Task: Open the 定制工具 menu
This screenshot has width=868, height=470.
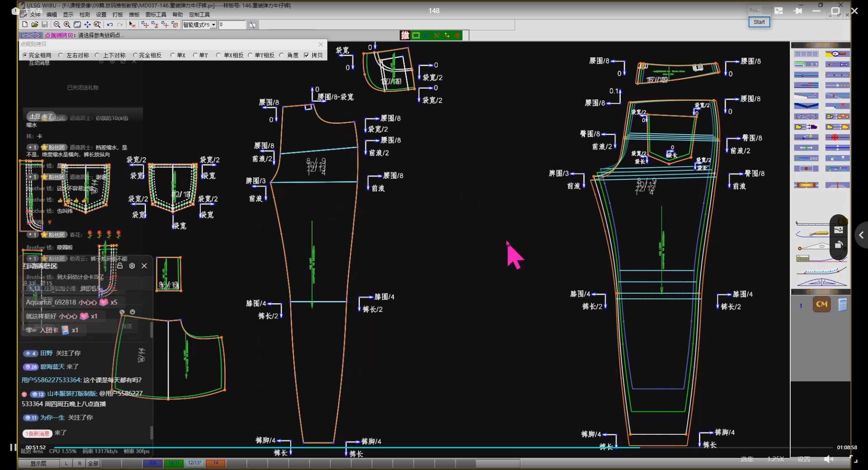Action: pyautogui.click(x=199, y=14)
